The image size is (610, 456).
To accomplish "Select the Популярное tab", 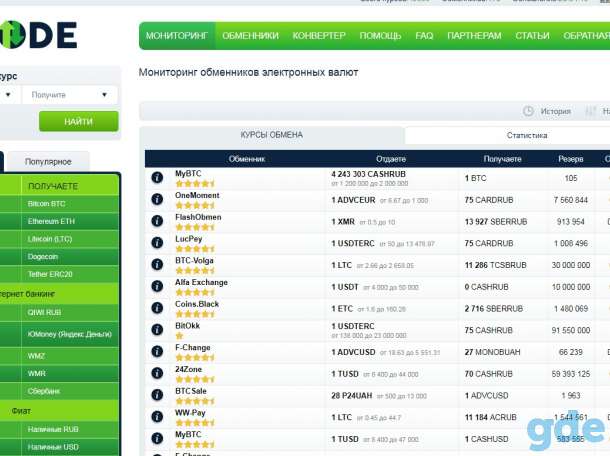I will [x=48, y=161].
